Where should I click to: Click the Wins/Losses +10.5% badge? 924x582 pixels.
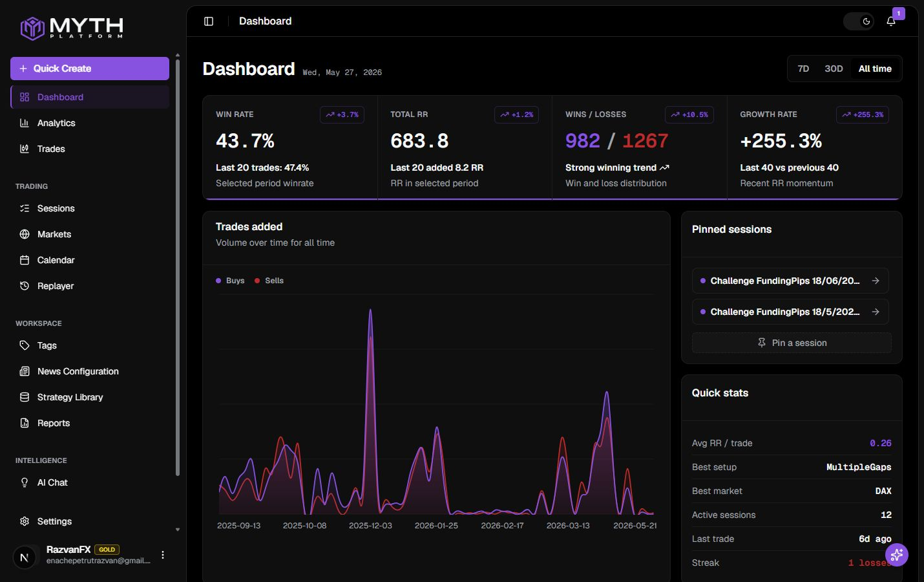click(x=689, y=114)
